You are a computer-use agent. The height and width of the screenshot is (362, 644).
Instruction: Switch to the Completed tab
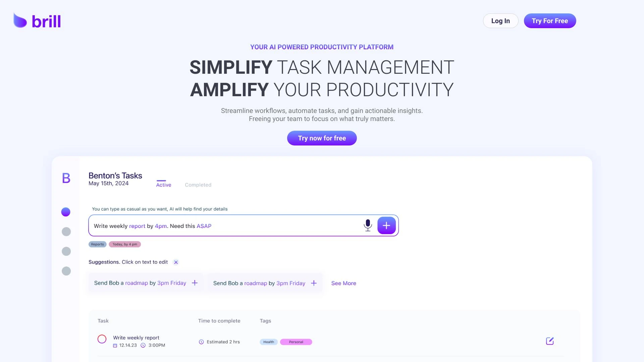pos(198,185)
